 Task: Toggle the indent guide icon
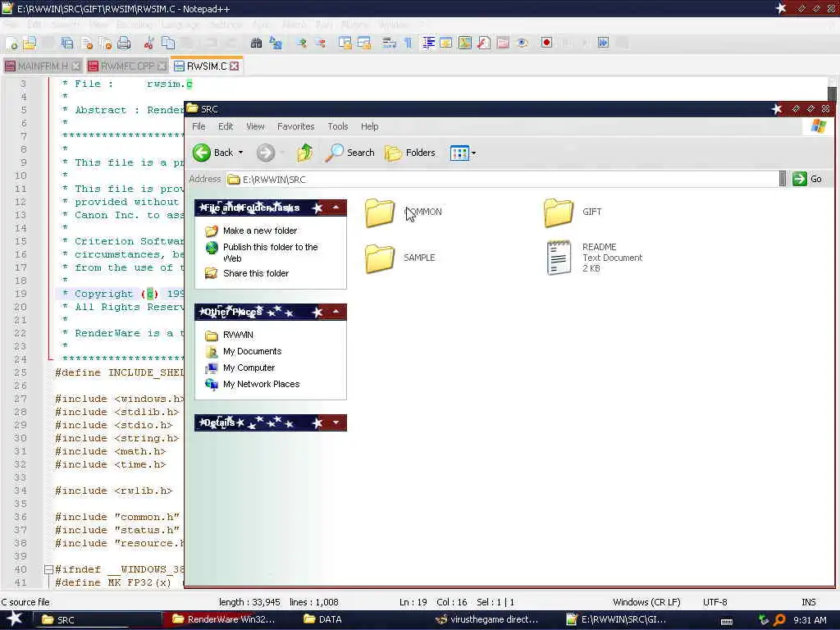(428, 43)
